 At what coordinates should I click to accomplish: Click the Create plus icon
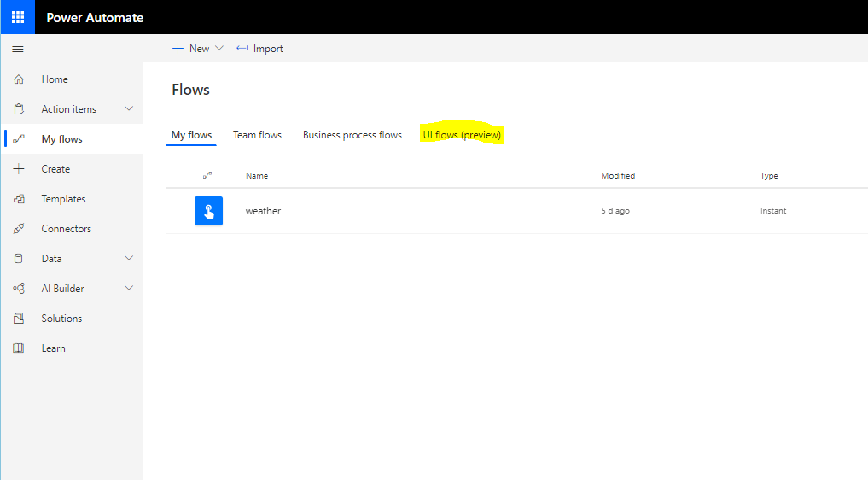19,169
